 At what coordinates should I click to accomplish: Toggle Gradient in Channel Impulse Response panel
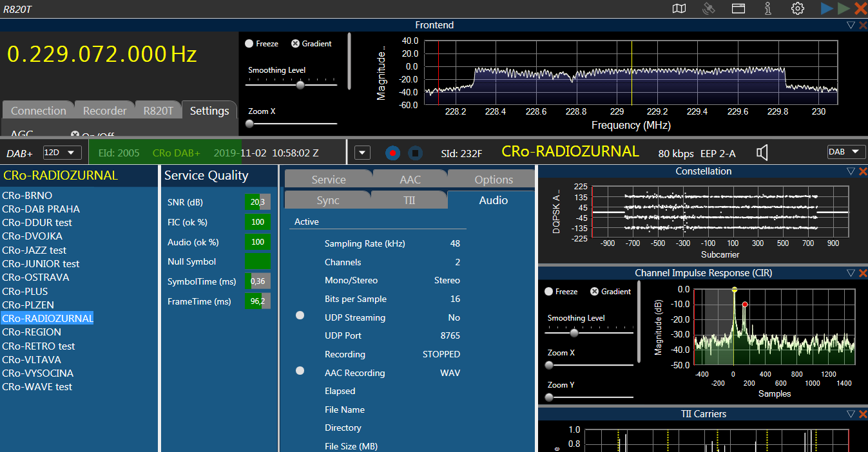tap(594, 292)
